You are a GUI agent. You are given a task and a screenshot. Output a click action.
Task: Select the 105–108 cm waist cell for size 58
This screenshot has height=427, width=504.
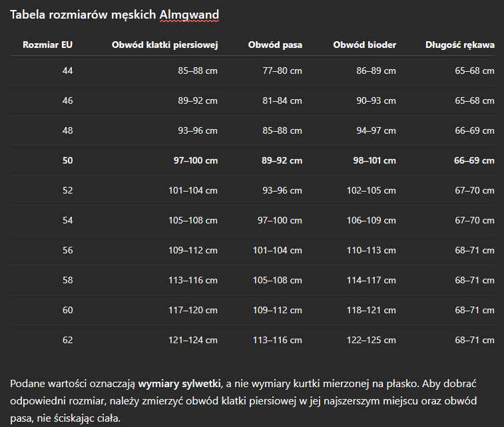[x=278, y=280]
